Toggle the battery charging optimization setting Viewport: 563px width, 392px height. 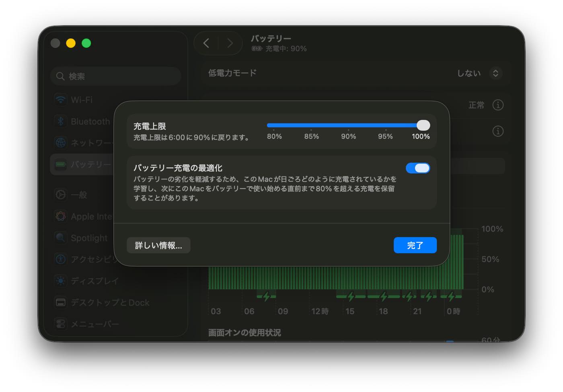point(418,168)
